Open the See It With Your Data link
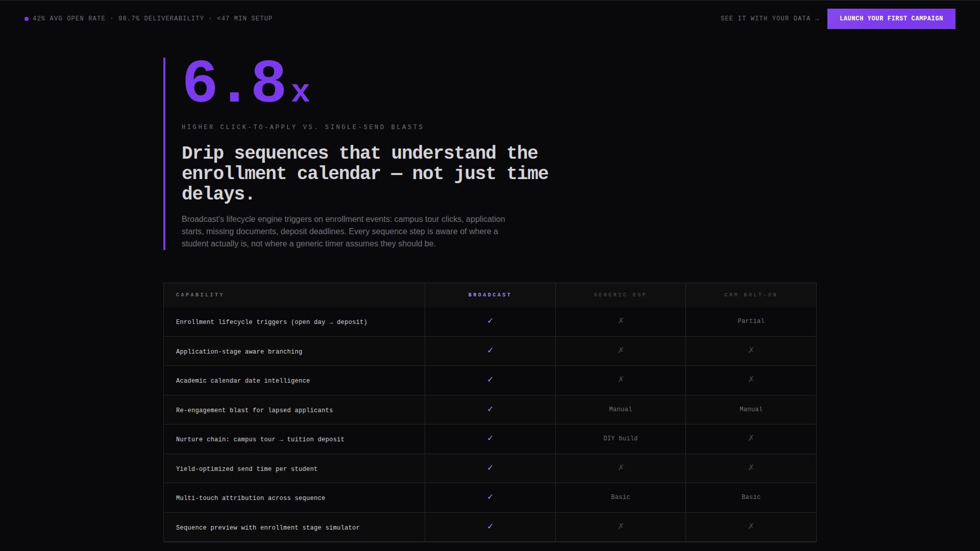Screen dimensions: 980x551 click(770, 18)
